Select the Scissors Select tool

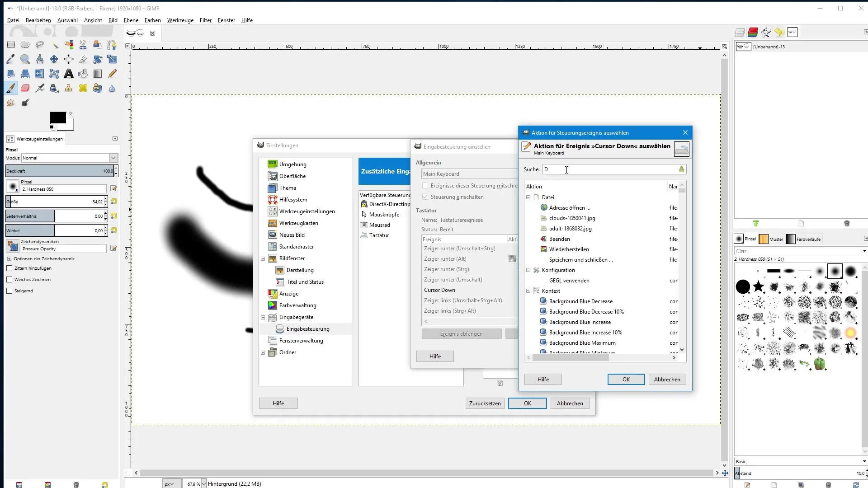(x=83, y=45)
